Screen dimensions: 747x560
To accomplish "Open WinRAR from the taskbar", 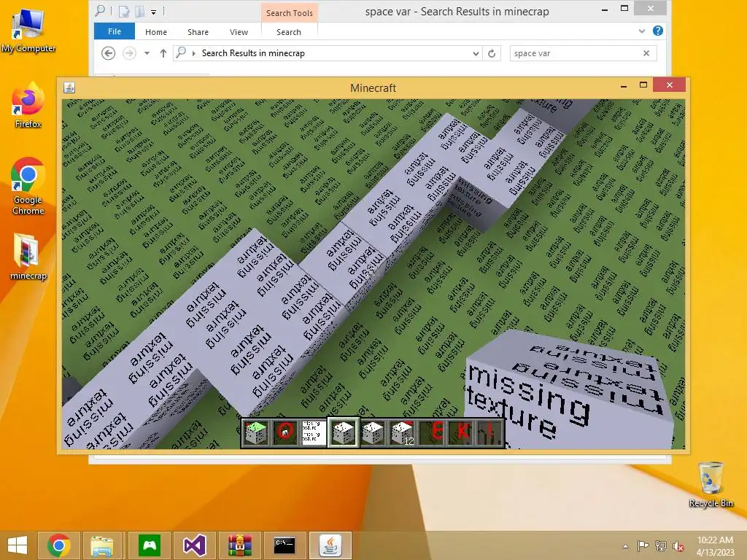I will pyautogui.click(x=239, y=545).
